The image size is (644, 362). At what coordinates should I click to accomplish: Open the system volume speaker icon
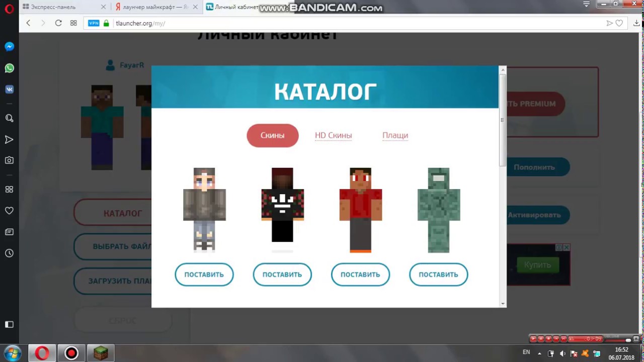click(x=562, y=353)
